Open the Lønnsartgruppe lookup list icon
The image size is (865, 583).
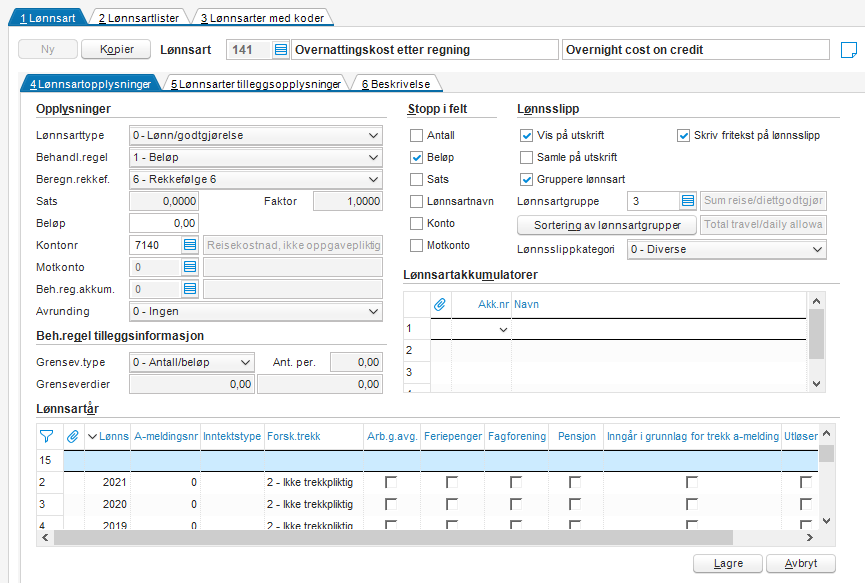[x=687, y=201]
